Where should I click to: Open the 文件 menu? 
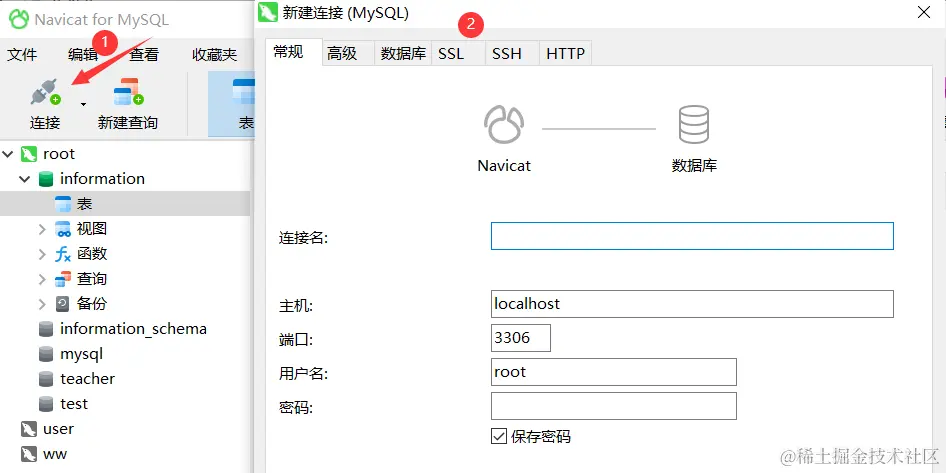22,55
